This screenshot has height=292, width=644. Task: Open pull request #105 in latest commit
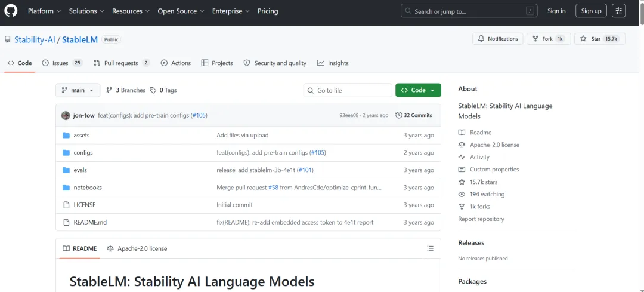(199, 116)
